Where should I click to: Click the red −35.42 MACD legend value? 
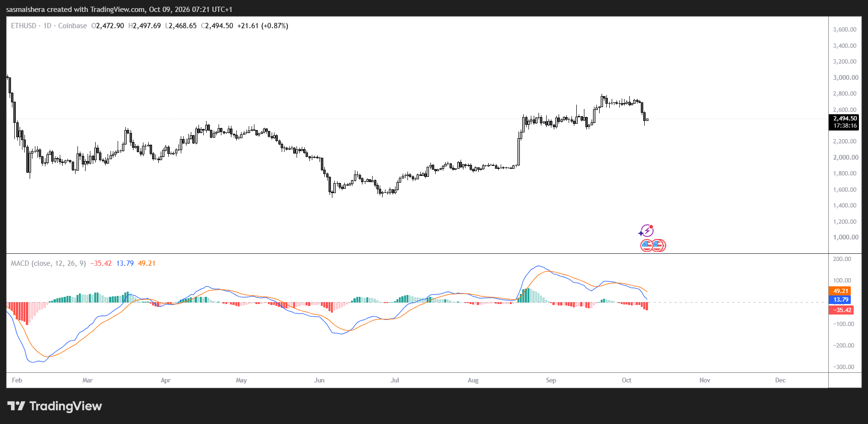pos(101,263)
